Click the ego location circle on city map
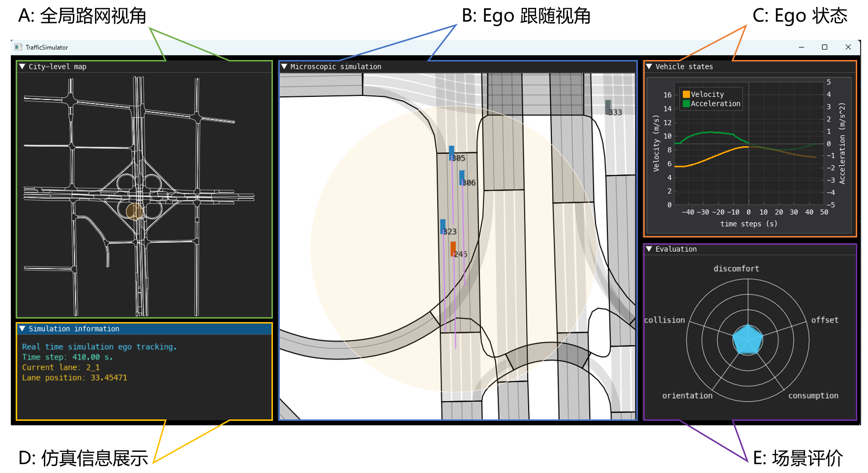The height and width of the screenshot is (473, 868). click(x=134, y=211)
